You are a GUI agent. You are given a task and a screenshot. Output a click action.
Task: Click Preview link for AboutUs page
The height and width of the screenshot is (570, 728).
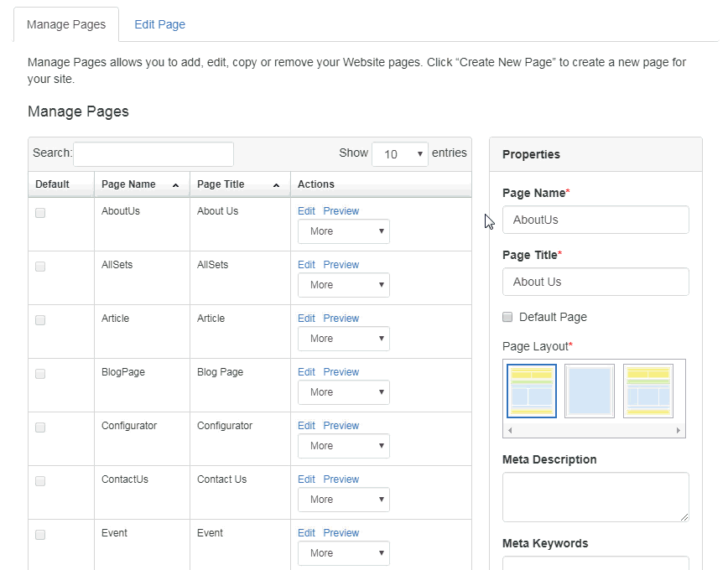click(x=341, y=210)
